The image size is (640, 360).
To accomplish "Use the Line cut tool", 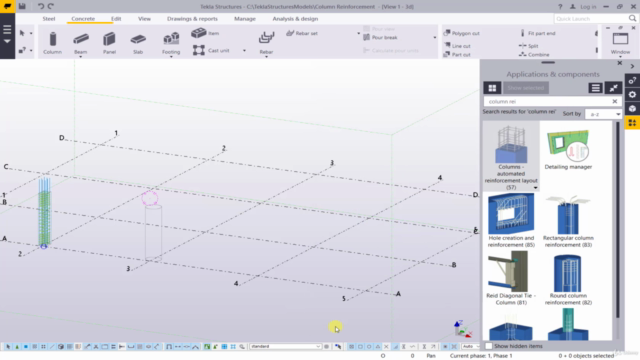I will (x=457, y=46).
